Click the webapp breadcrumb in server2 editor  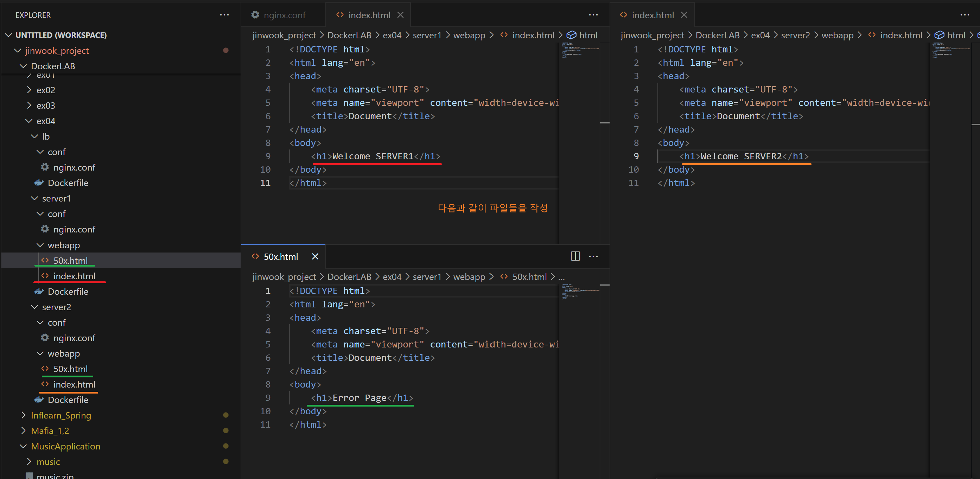(837, 36)
